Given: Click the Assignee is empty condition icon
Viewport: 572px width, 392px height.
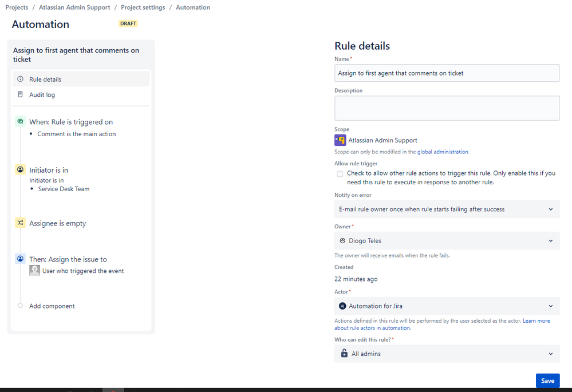Looking at the screenshot, I should click(x=20, y=223).
